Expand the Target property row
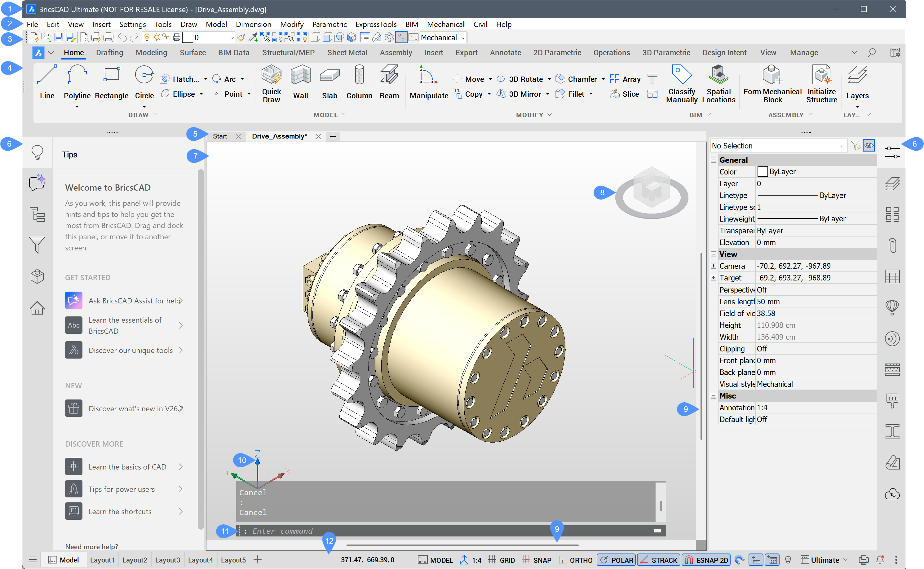Screen dimensions: 924x569 (713, 278)
